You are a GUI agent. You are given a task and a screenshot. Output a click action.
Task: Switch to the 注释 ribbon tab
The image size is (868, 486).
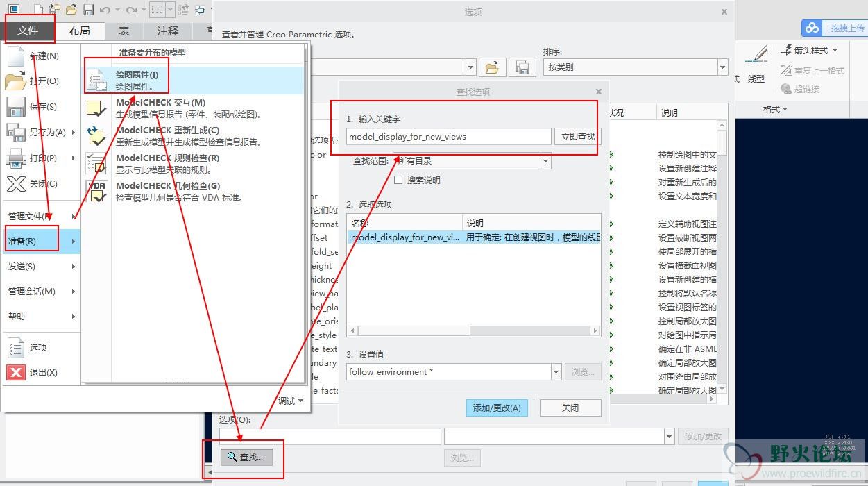(x=168, y=31)
